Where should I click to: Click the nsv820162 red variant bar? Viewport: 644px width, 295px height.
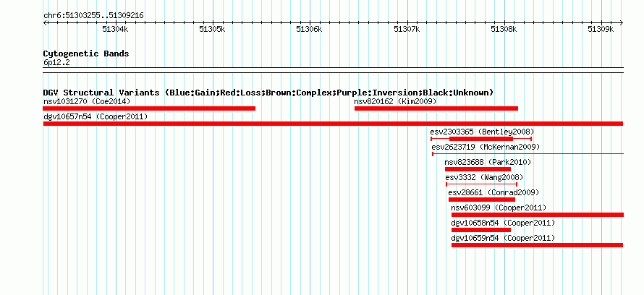tap(436, 108)
